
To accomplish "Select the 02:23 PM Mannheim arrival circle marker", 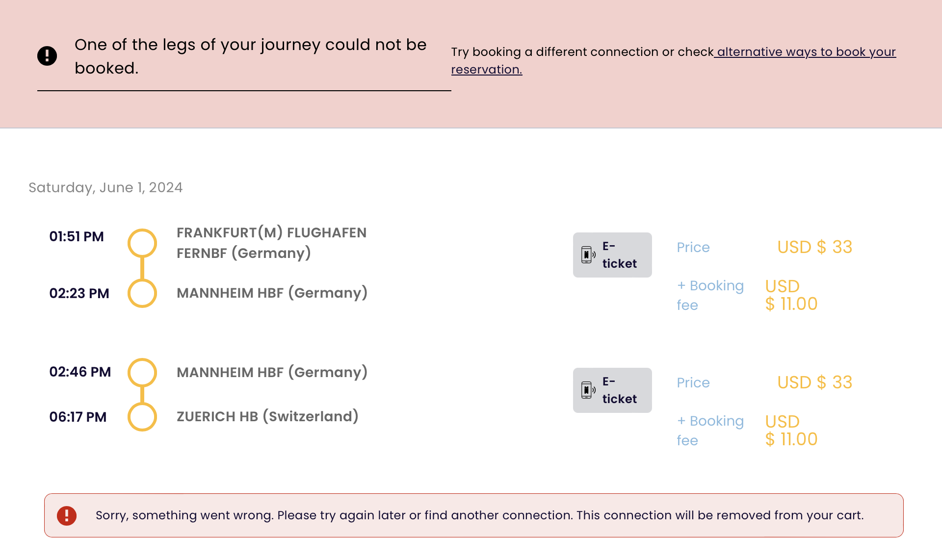I will (x=142, y=293).
